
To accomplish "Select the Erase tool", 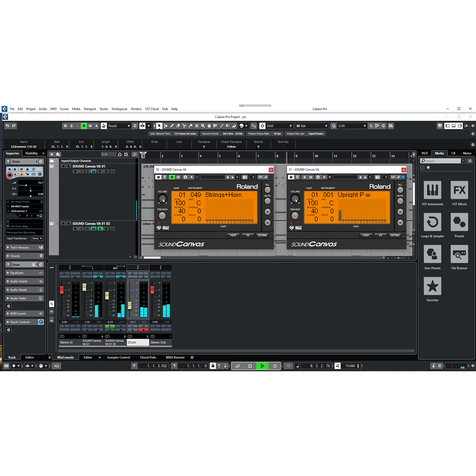I will pyautogui.click(x=178, y=126).
